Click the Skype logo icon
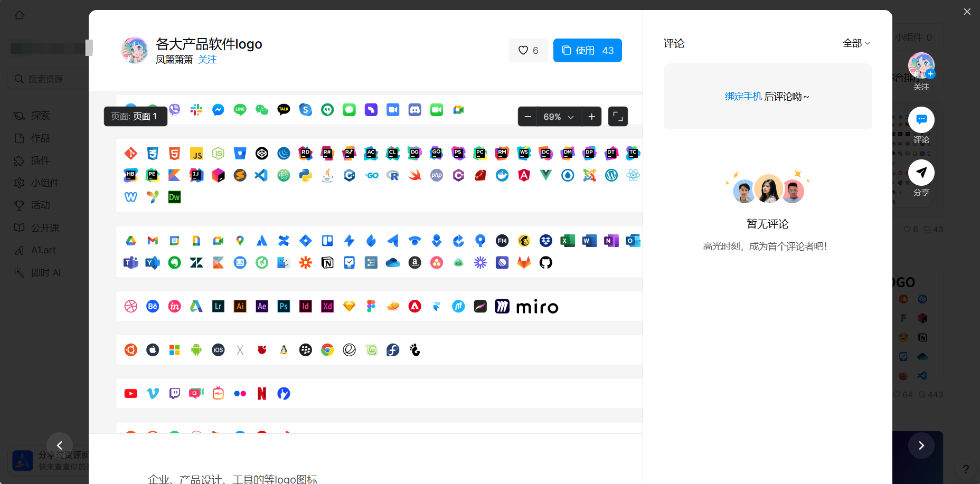Viewport: 980px width, 484px height. click(306, 110)
